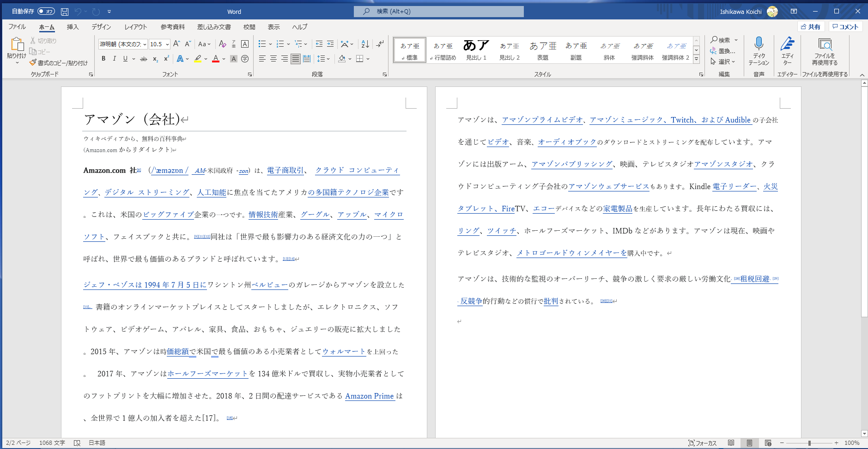Apply the 見出し 1 style
Image resolution: width=868 pixels, height=449 pixels.
click(x=476, y=49)
